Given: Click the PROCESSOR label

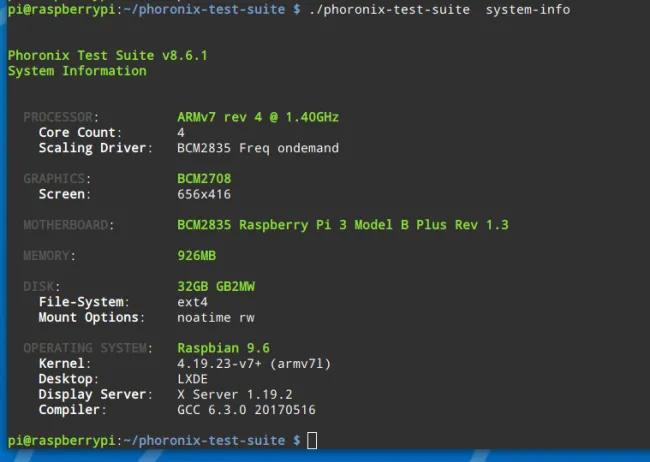Looking at the screenshot, I should (x=61, y=117).
